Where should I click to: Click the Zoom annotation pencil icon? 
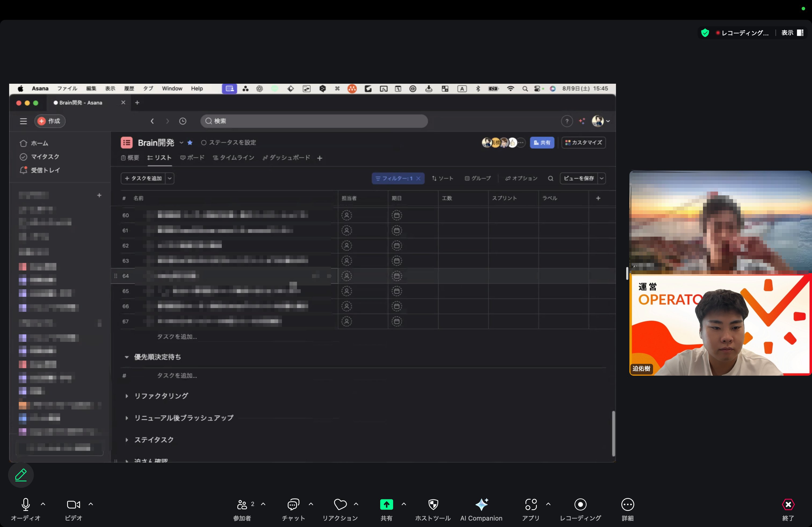coord(21,475)
